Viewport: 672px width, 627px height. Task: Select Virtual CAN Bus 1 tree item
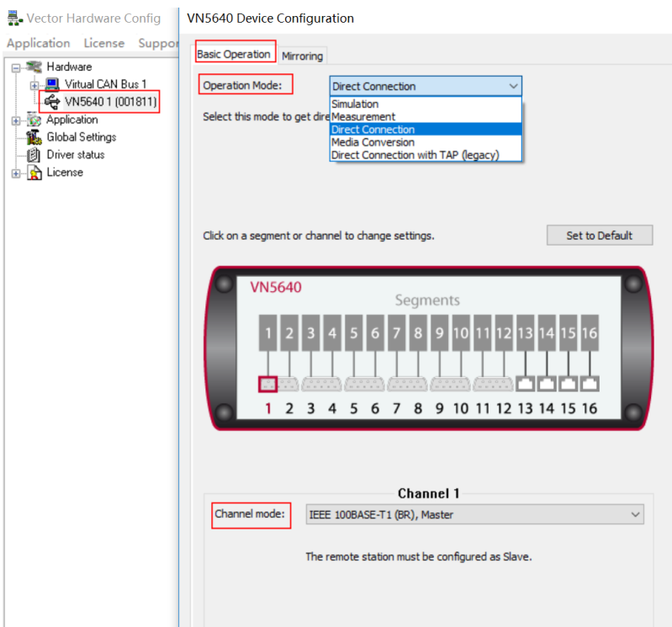105,84
